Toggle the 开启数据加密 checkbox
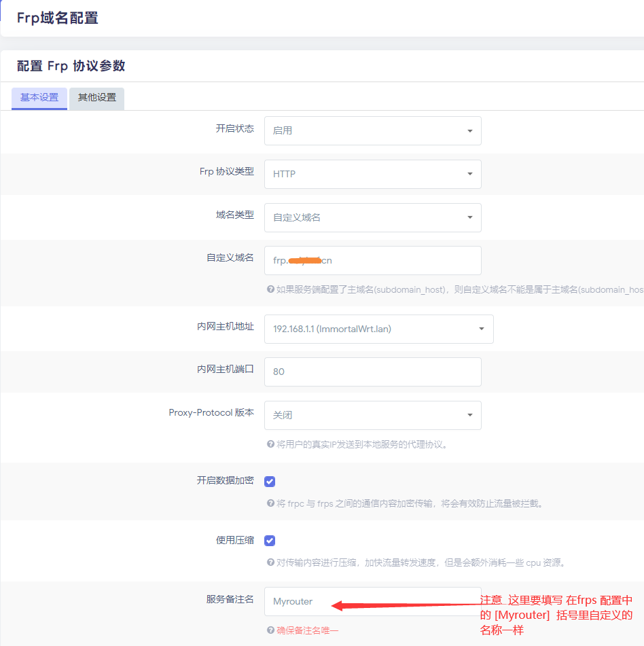 click(x=270, y=481)
